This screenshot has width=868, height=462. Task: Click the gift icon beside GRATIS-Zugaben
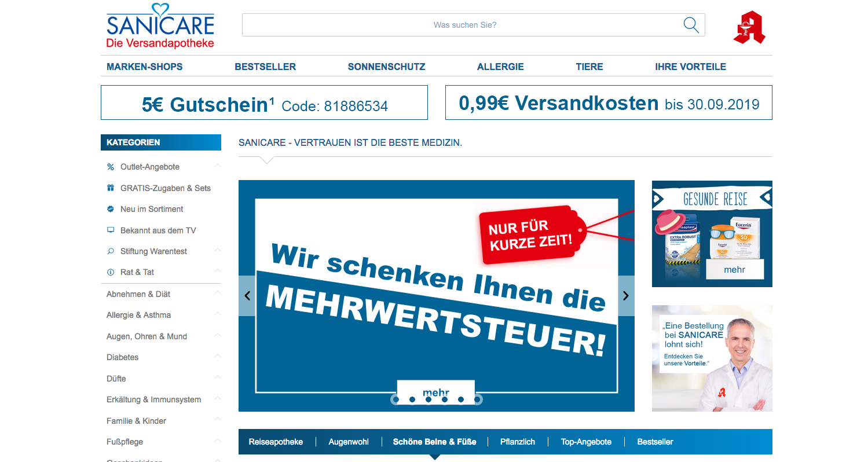[x=111, y=188]
